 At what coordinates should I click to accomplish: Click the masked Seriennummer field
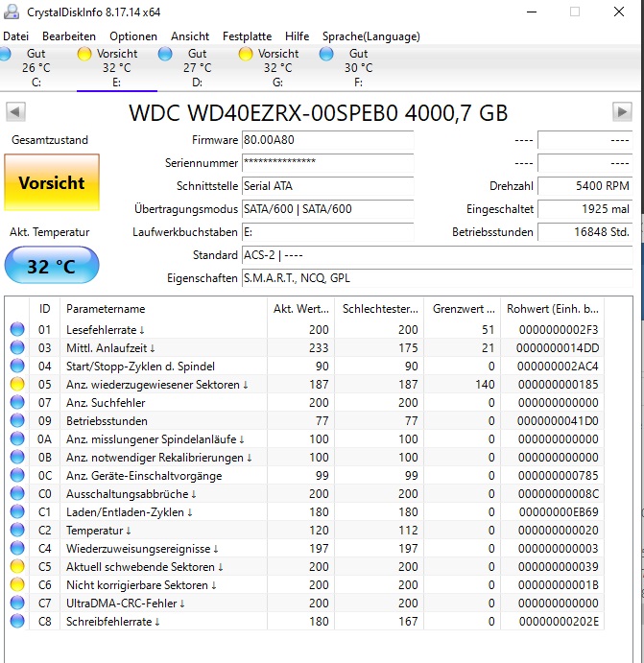tap(327, 163)
